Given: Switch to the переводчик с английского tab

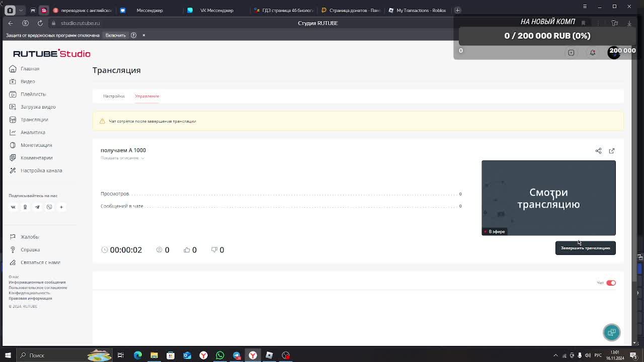Looking at the screenshot, I should (83, 10).
